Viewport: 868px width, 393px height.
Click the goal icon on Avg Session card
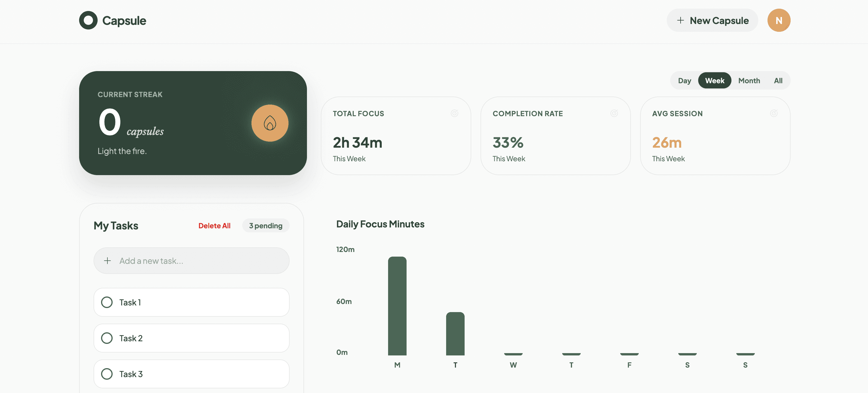(774, 113)
